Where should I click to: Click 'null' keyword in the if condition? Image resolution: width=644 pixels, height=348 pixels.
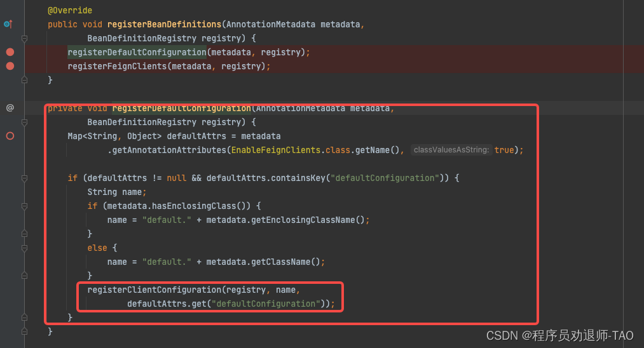(177, 178)
